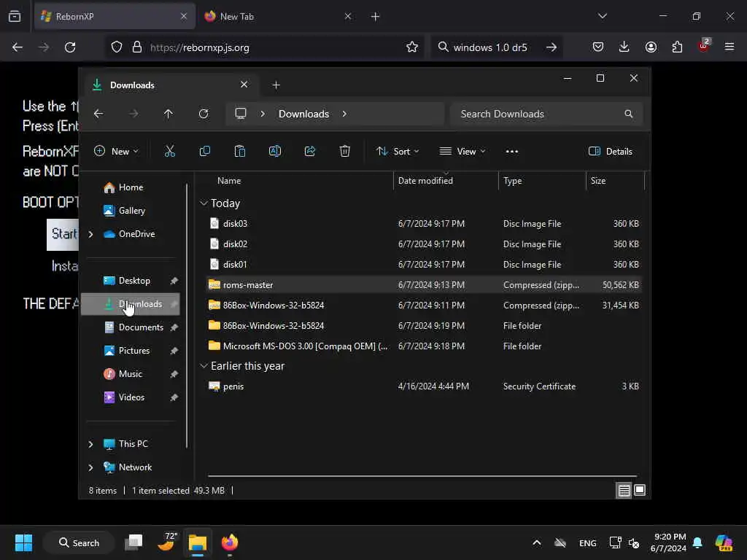Unpin Pictures using its pin icon

(174, 351)
